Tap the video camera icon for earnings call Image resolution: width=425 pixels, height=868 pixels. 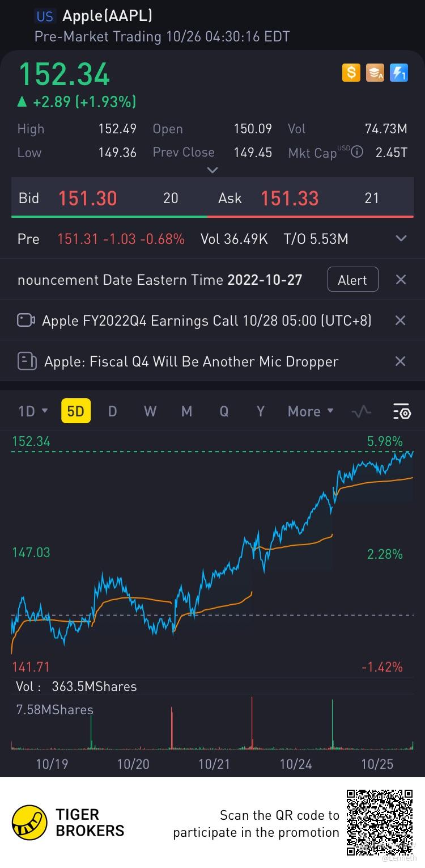point(26,321)
